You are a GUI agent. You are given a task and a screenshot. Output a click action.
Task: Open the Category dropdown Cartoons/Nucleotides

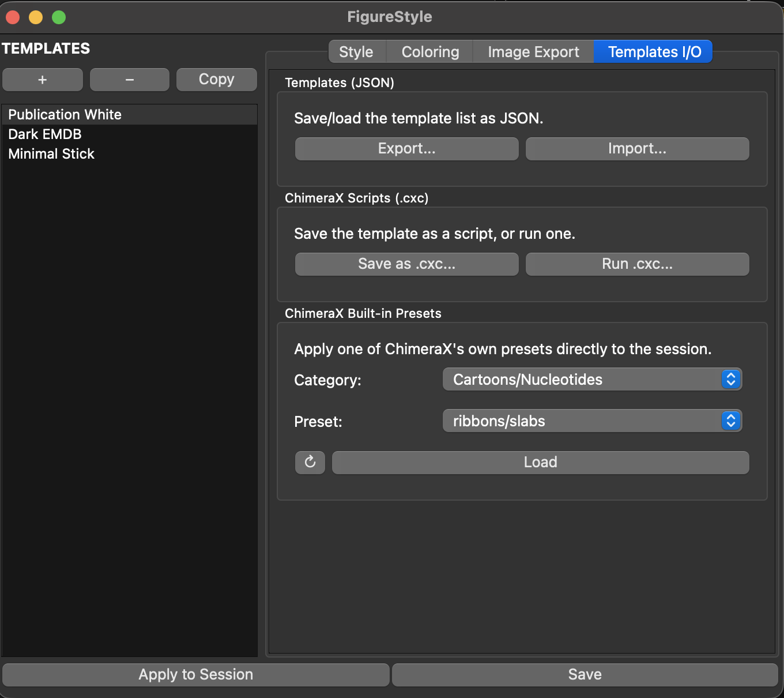[592, 380]
